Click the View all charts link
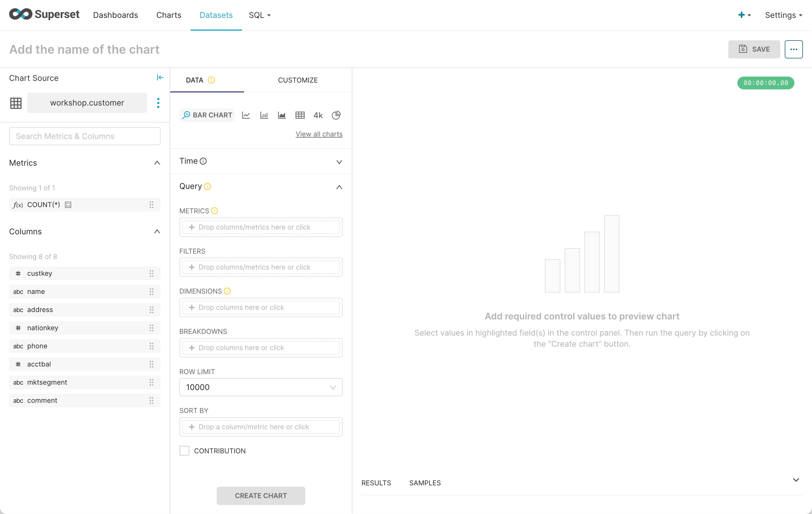Viewport: 812px width, 514px height. tap(319, 134)
